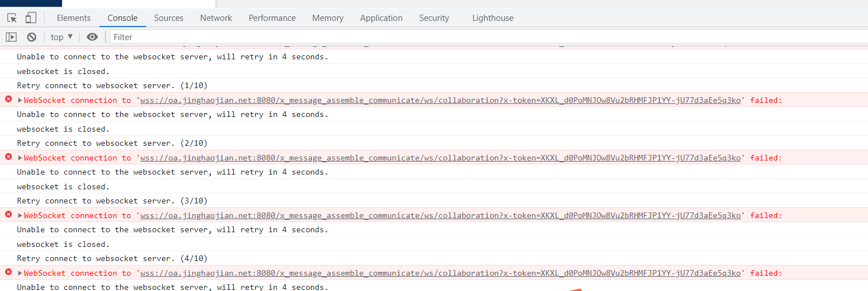
Task: Show the console sidebar panel
Action: [x=11, y=37]
